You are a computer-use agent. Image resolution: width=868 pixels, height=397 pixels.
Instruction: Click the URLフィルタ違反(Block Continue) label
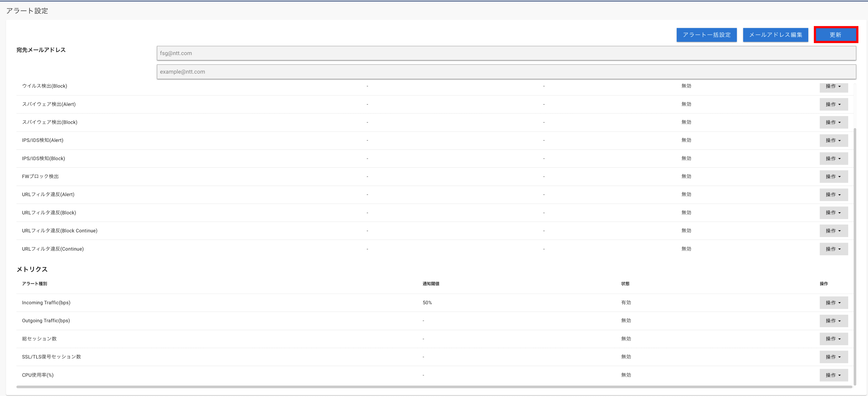[60, 231]
